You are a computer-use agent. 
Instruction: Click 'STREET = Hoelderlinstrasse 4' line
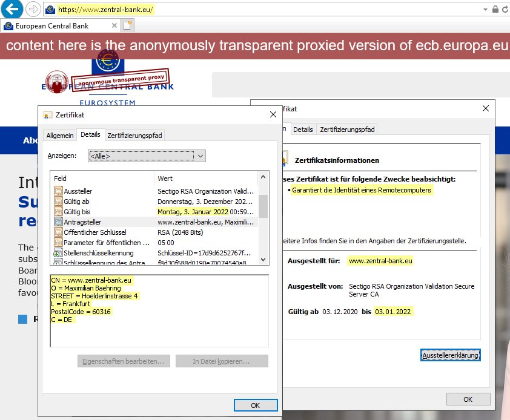coord(94,296)
